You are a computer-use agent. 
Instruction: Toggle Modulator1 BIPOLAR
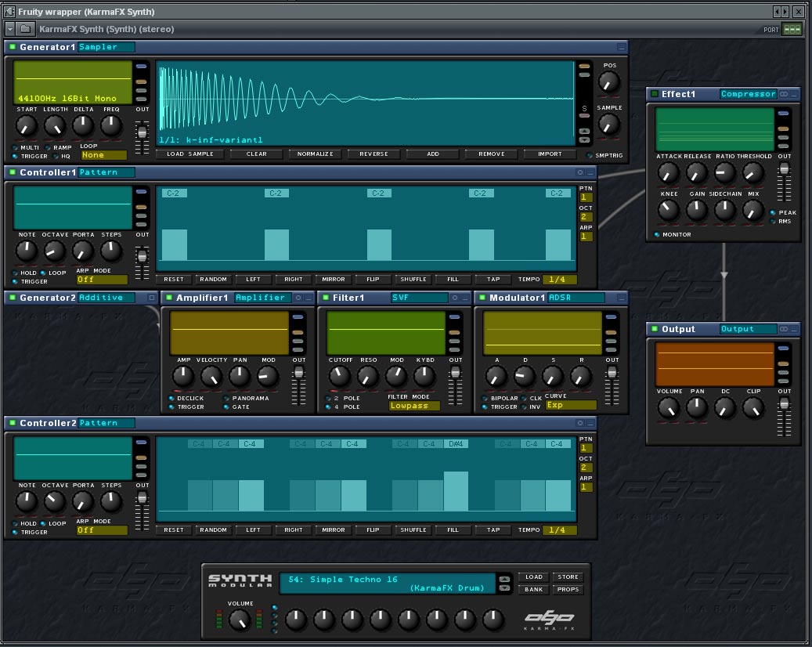pyautogui.click(x=485, y=399)
